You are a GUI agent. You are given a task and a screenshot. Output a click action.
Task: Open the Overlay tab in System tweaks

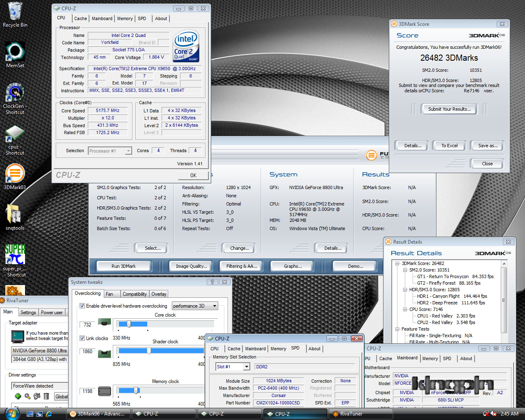point(159,294)
